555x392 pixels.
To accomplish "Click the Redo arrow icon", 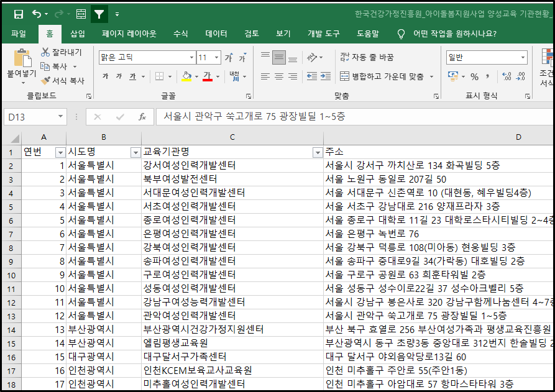I will (59, 14).
